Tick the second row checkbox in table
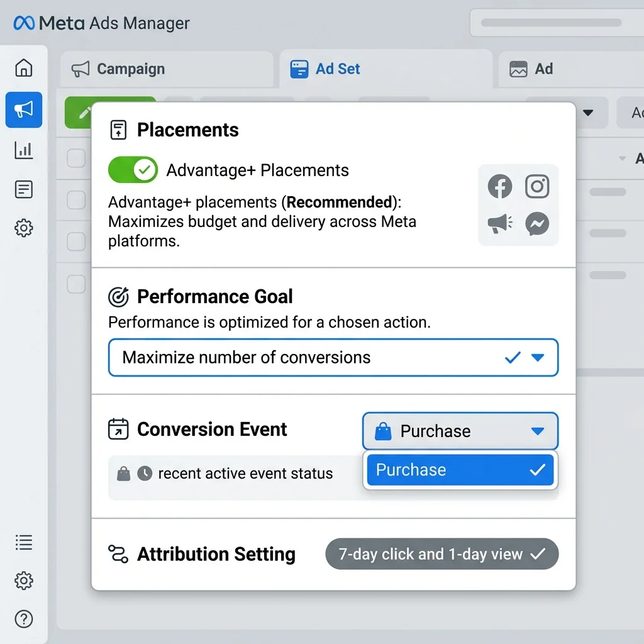644x644 pixels. [x=76, y=200]
